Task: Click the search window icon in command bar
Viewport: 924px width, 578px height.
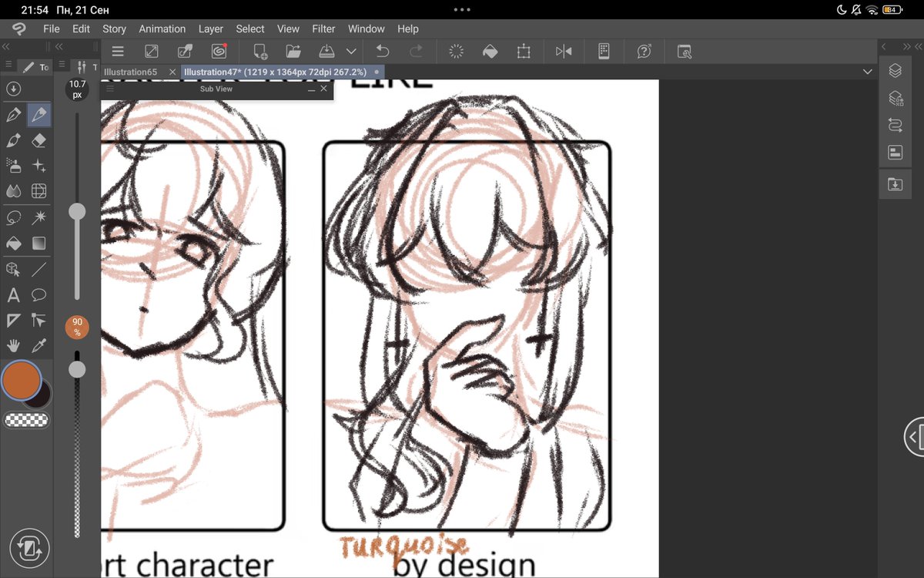Action: tap(685, 52)
